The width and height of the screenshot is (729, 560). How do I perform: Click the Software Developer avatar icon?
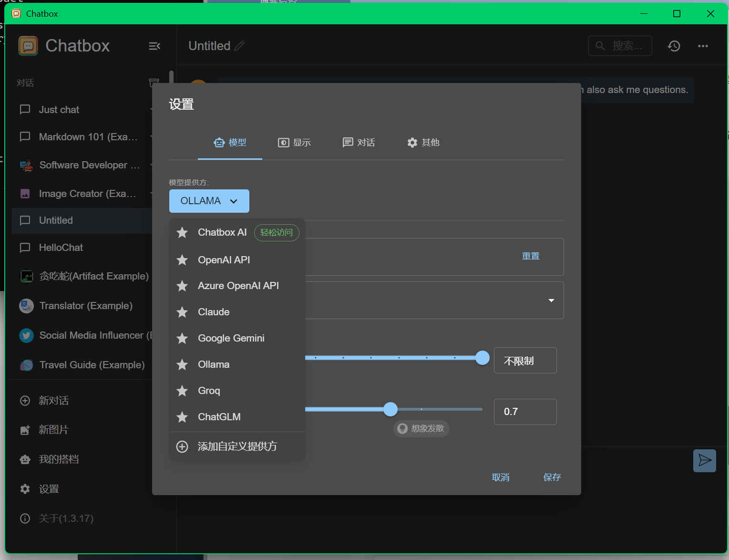26,165
